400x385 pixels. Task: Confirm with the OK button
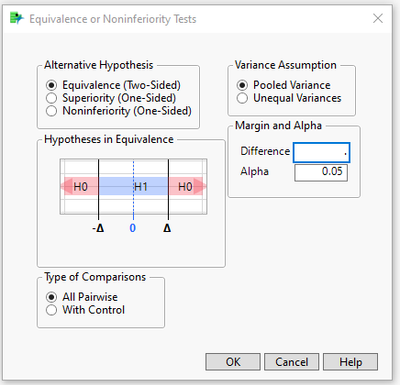point(233,362)
